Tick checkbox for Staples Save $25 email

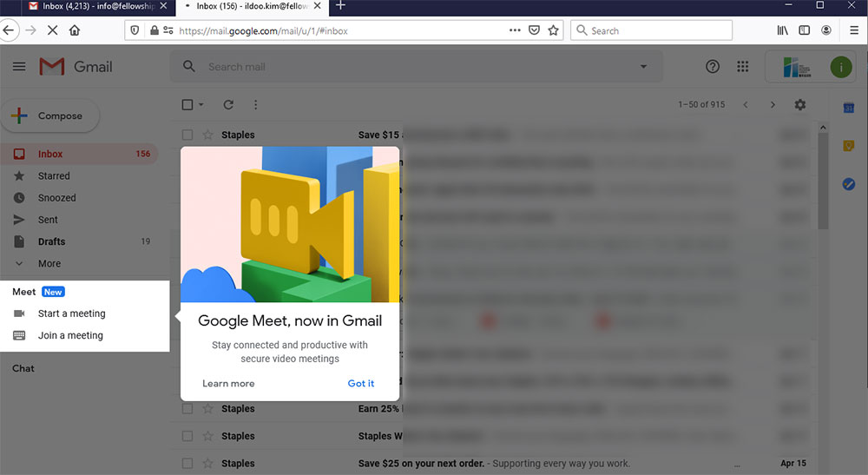[187, 464]
